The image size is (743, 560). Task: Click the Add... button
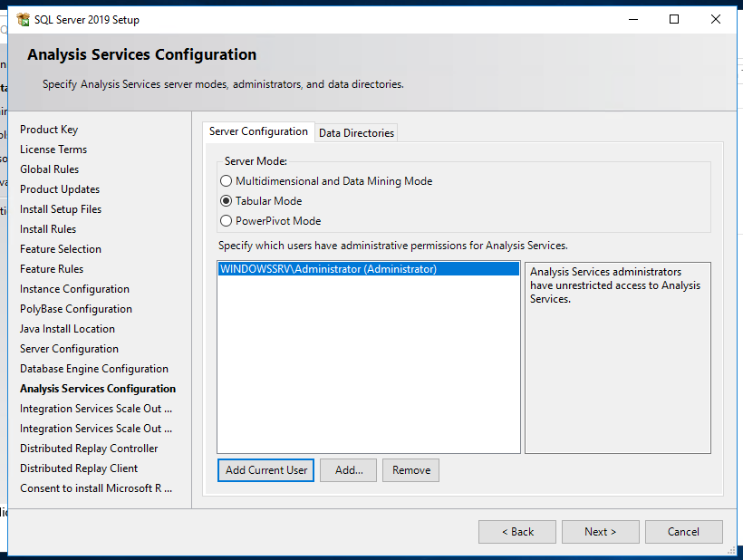point(348,470)
